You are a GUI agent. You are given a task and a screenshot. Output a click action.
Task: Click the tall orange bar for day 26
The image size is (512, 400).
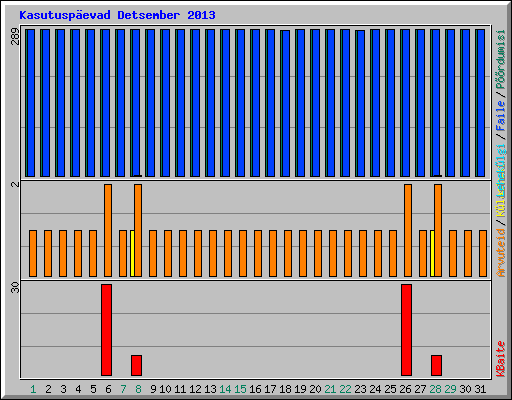408,230
